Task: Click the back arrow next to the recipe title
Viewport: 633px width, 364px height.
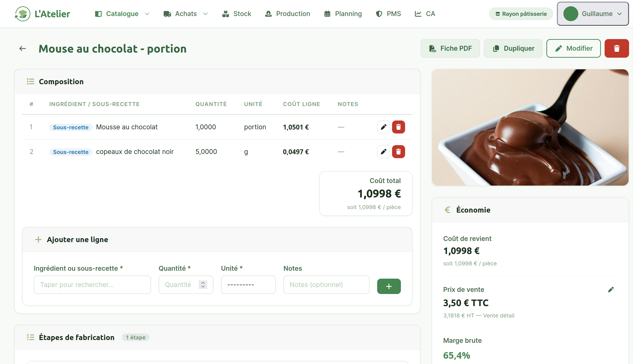Action: coord(22,49)
